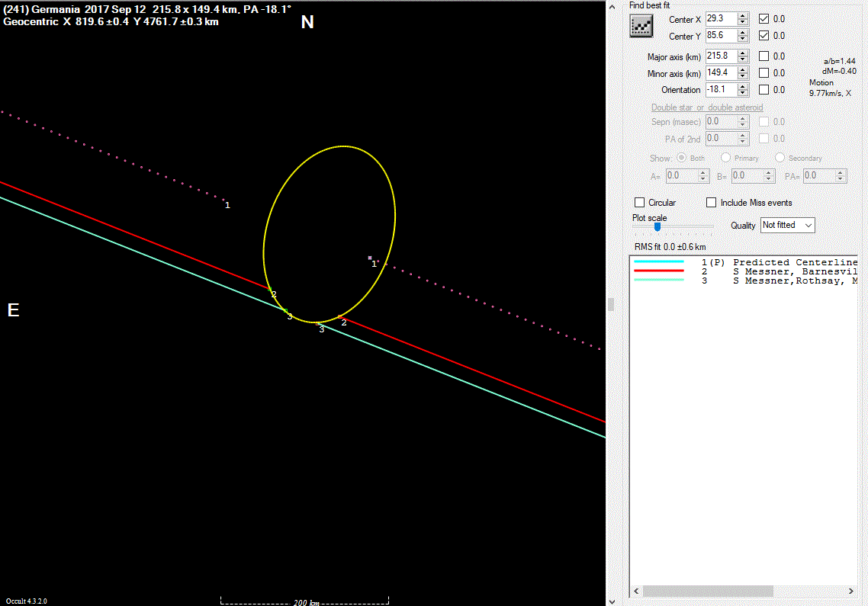Click the legend horizontal scrollbar thumb

coord(708,592)
